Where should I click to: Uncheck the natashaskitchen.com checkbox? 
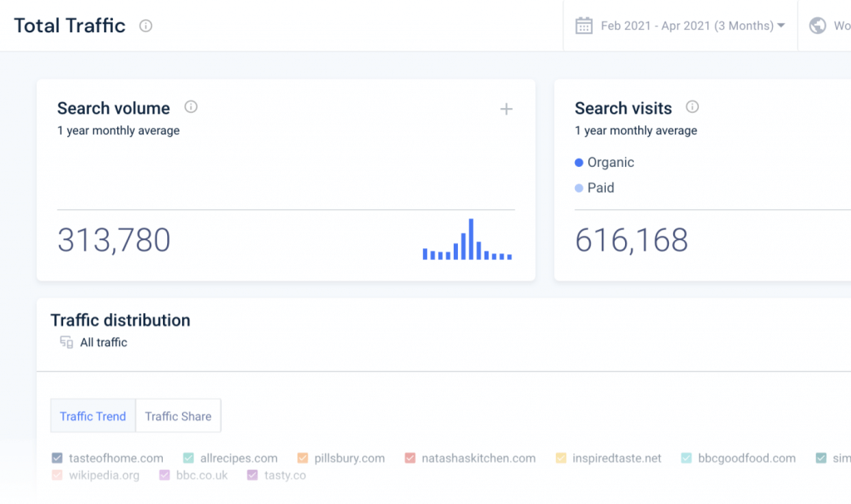409,458
